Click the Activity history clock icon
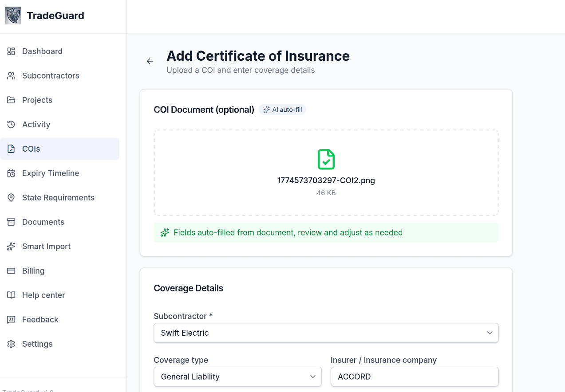The height and width of the screenshot is (392, 565). (11, 125)
